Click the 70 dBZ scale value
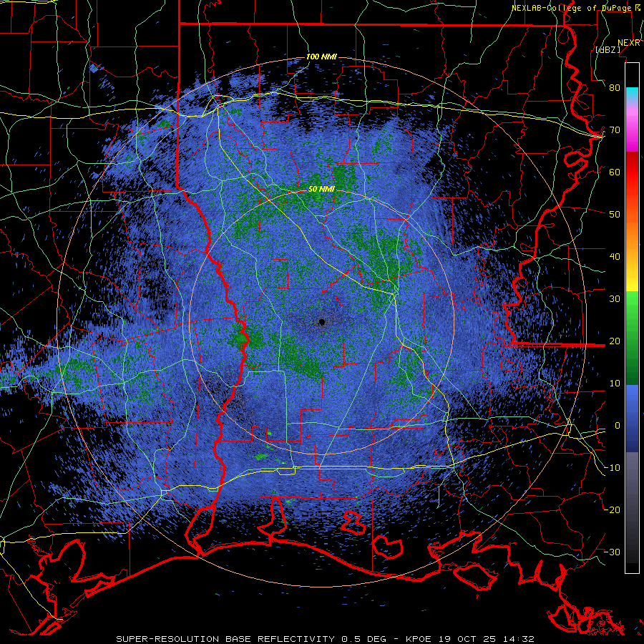This screenshot has width=644, height=644. pyautogui.click(x=615, y=130)
